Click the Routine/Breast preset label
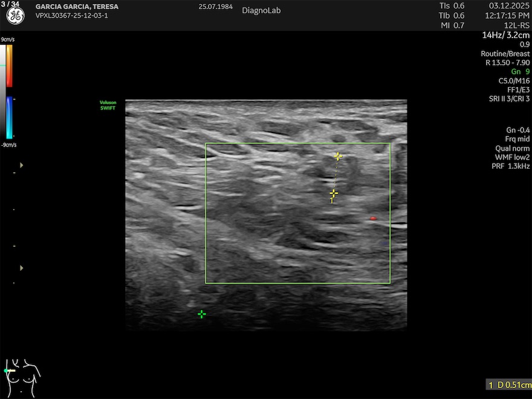 pos(505,53)
